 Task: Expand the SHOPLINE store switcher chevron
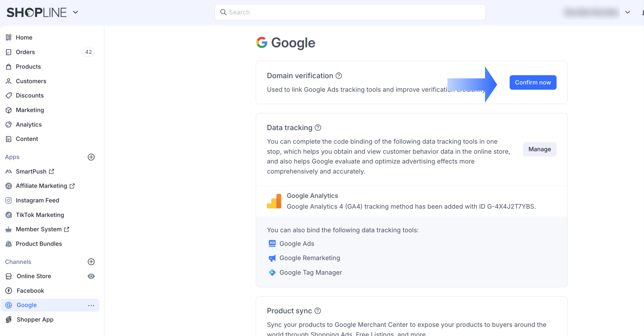(x=75, y=12)
